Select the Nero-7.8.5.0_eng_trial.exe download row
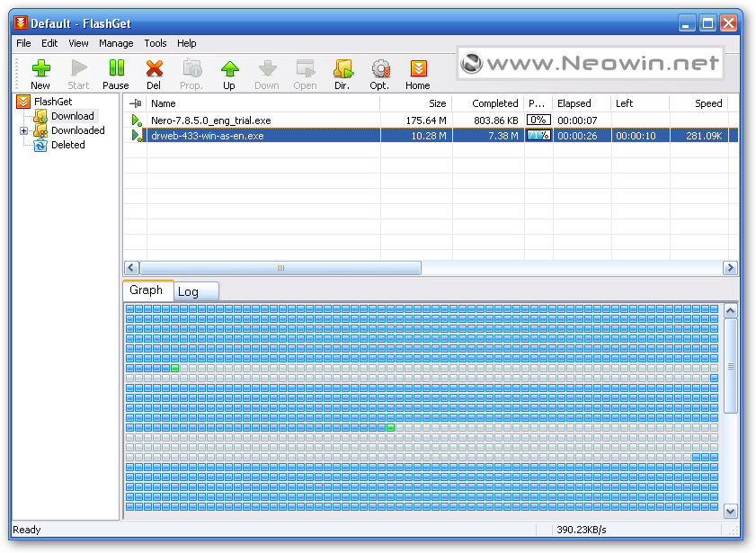Viewport: 756px width, 553px height. (x=431, y=120)
